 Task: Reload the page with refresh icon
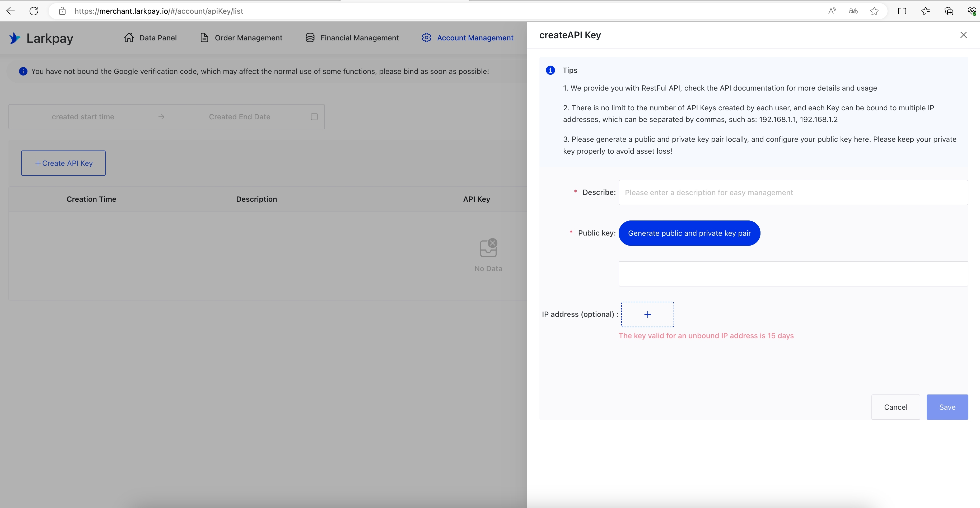click(34, 11)
